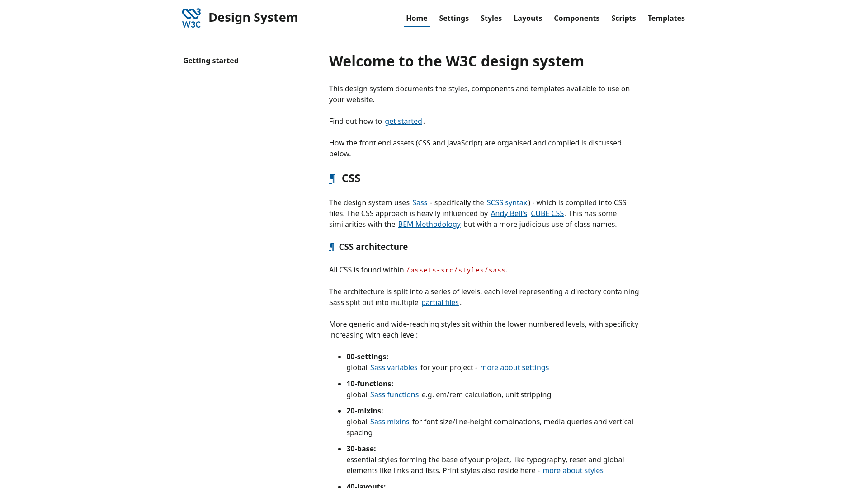
Task: Follow the 'more about styles' link
Action: (x=573, y=470)
